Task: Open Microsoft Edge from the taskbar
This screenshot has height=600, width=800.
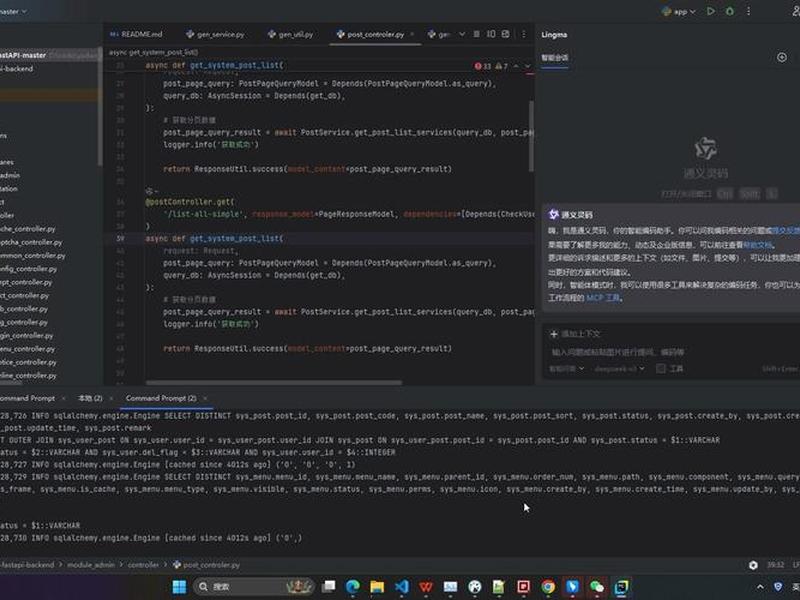Action: point(353,587)
